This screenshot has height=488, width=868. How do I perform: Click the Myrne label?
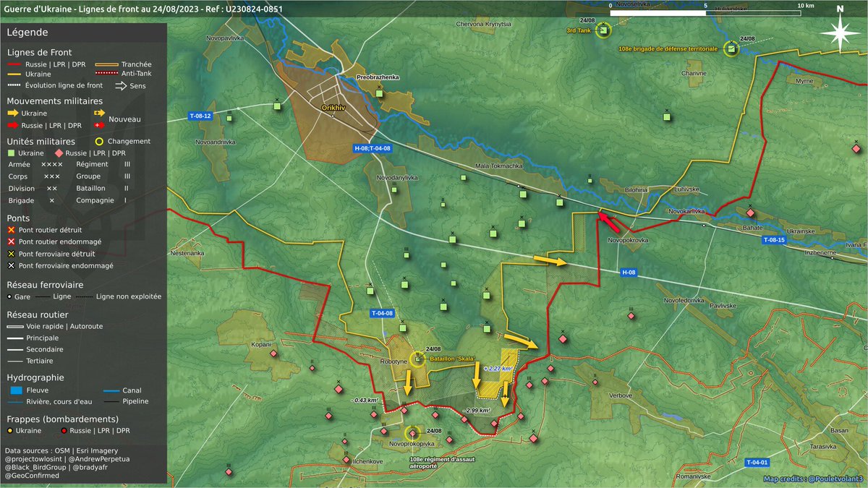[804, 81]
